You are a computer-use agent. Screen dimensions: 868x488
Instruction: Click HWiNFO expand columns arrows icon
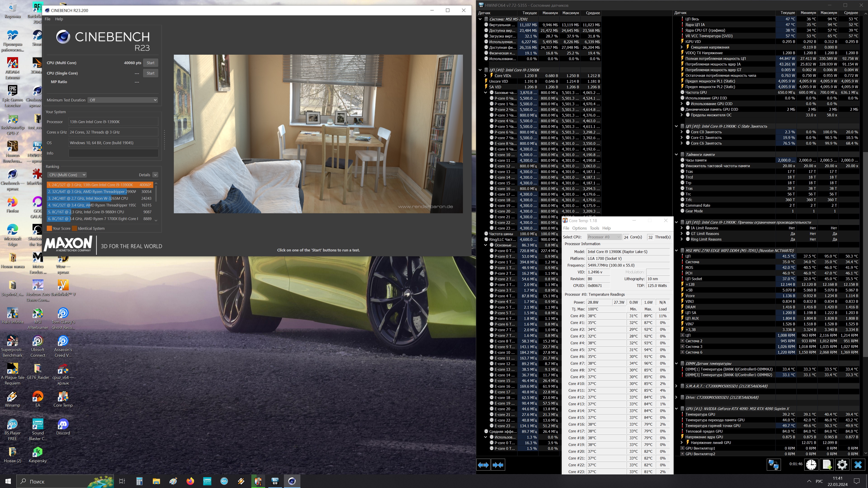click(483, 465)
